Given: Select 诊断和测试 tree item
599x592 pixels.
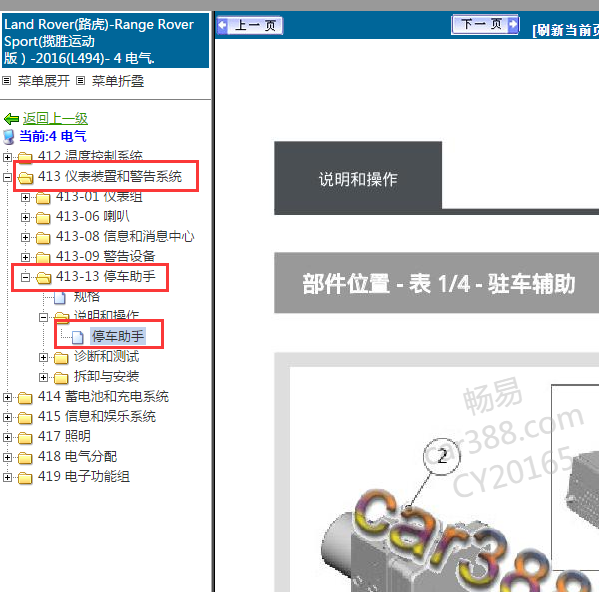Looking at the screenshot, I should click(107, 356).
